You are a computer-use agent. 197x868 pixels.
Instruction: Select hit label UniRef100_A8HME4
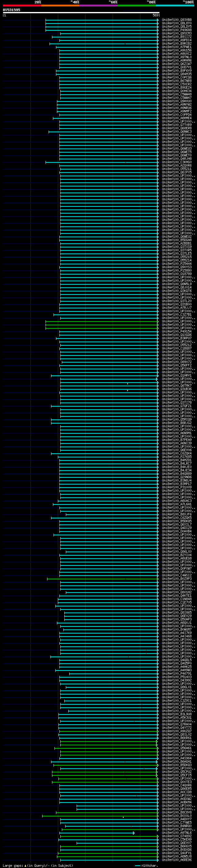(x=176, y=118)
